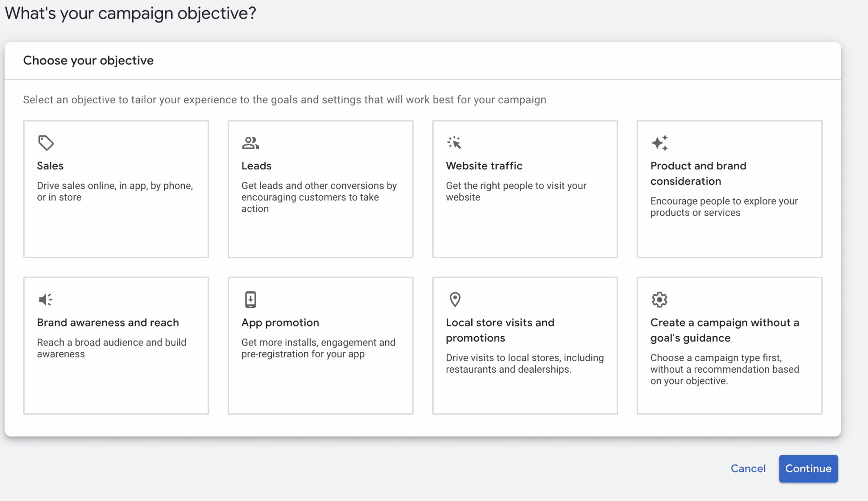The image size is (868, 501).
Task: Click 'What's your campaign objective?' page title
Action: pos(131,13)
